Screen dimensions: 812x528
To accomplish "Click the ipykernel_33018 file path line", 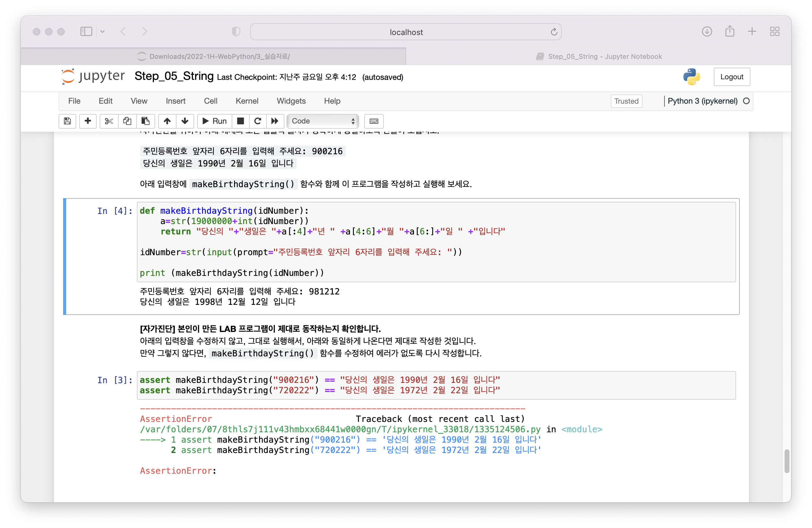I will (371, 429).
